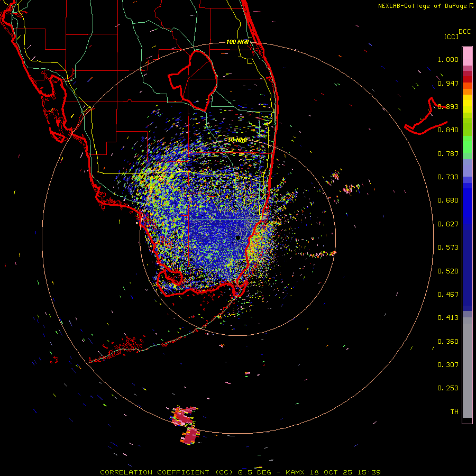Click the 0.467 color scale label

(448, 295)
